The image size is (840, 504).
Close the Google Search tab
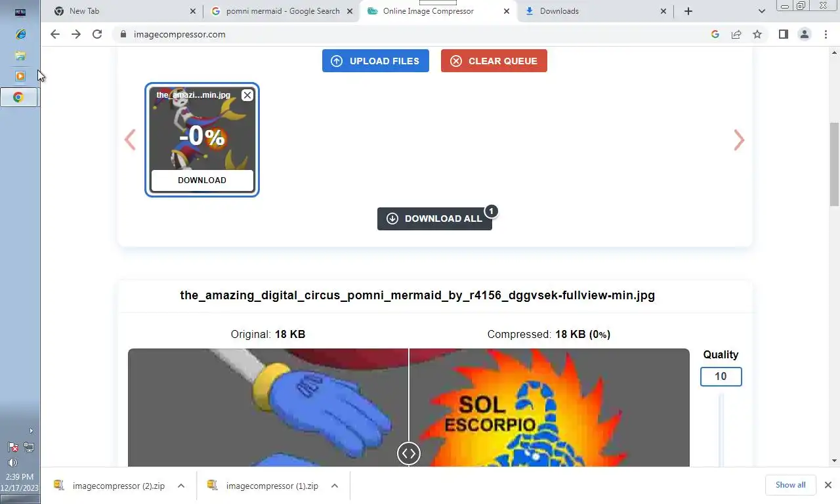tap(349, 11)
